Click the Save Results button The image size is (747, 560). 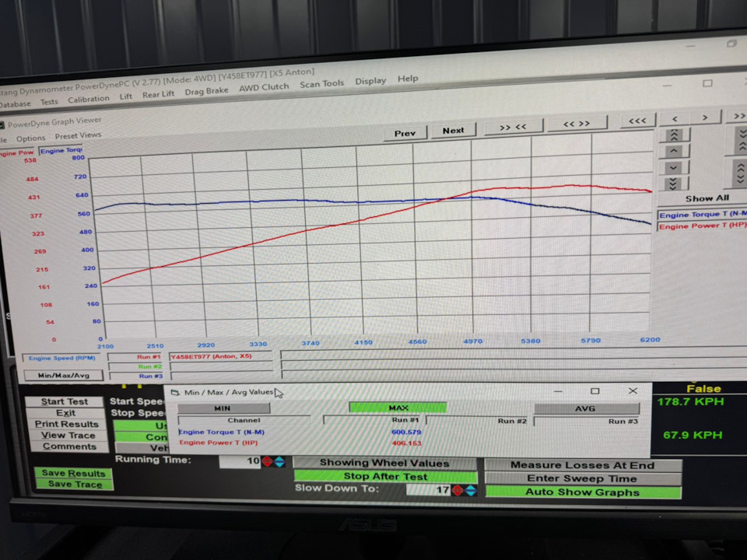(73, 473)
